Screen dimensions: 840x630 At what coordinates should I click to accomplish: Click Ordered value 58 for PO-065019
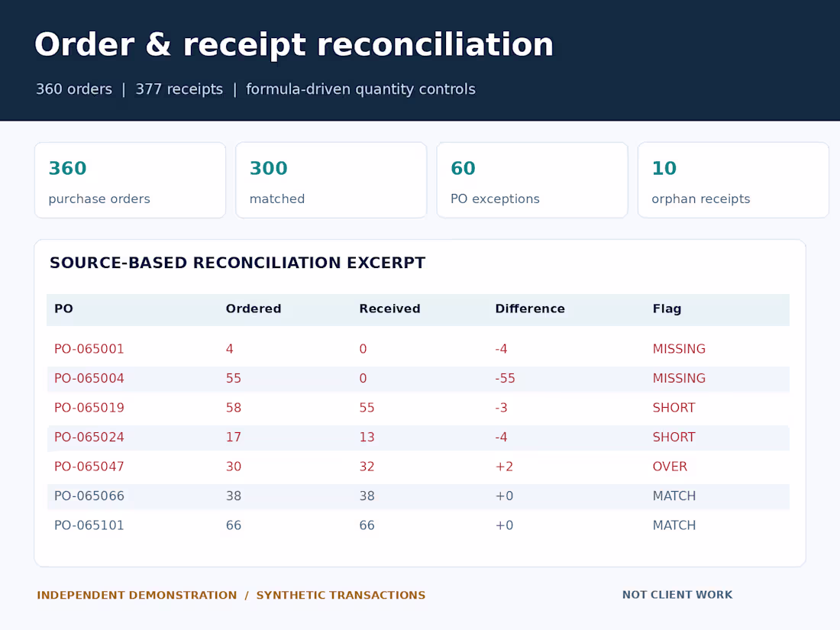coord(234,408)
